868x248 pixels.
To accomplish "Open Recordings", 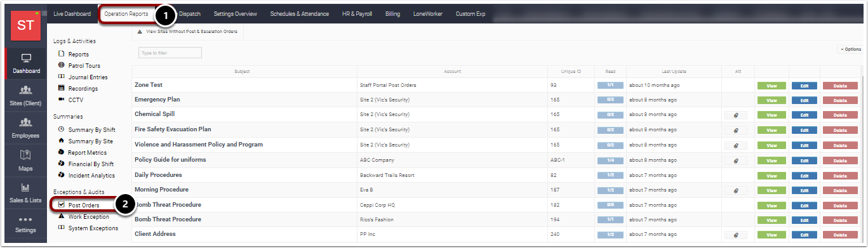I will [77, 89].
